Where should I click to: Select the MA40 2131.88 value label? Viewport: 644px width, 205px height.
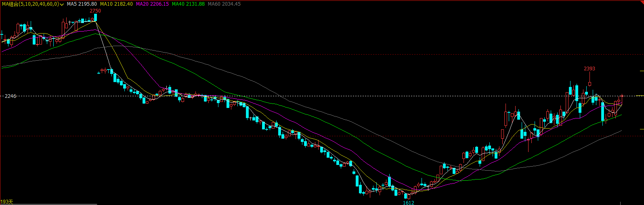pyautogui.click(x=188, y=4)
